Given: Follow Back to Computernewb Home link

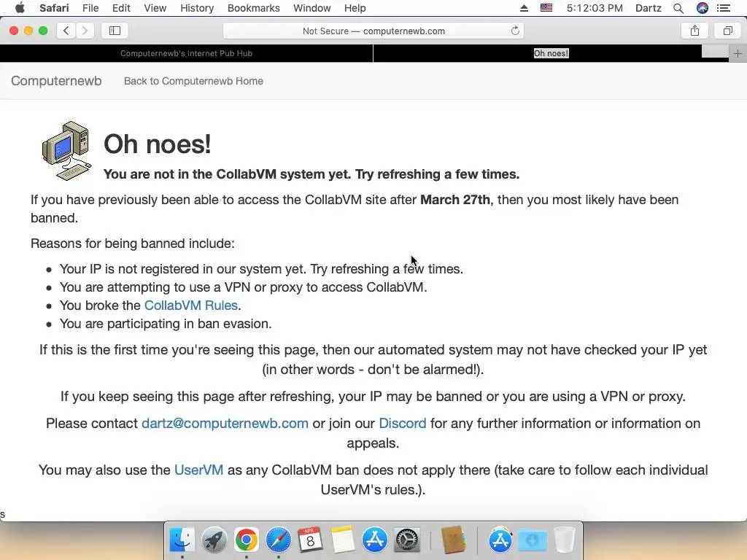Looking at the screenshot, I should pos(193,81).
